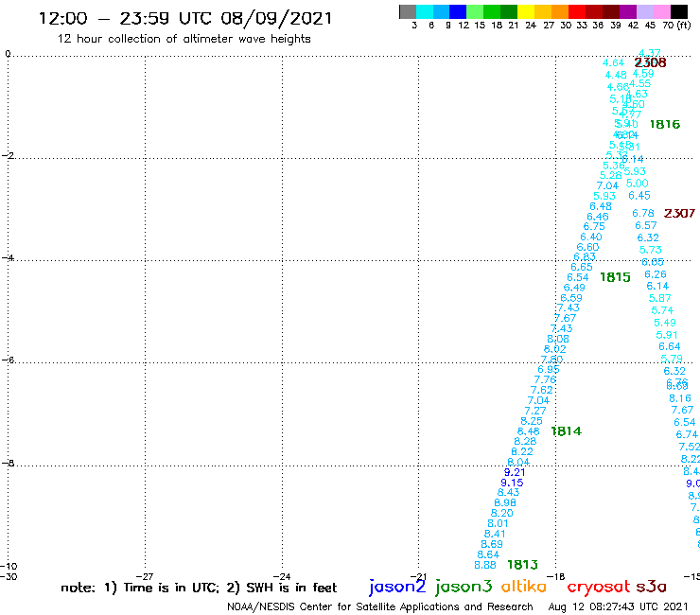The height and width of the screenshot is (615, 700).
Task: Click the blue wave height value '9.21'
Action: [x=515, y=472]
